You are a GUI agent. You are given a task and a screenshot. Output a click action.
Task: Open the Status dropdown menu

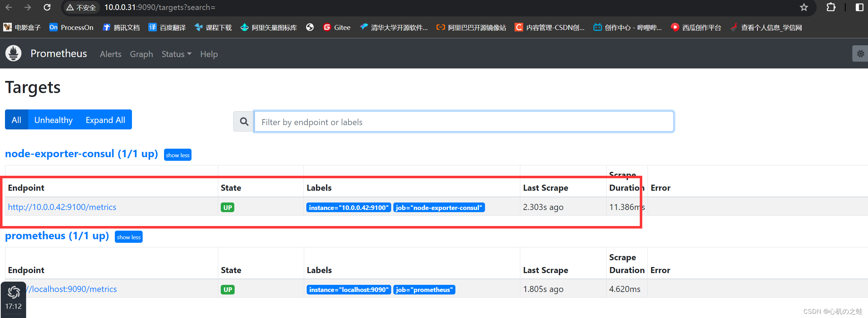(x=177, y=54)
